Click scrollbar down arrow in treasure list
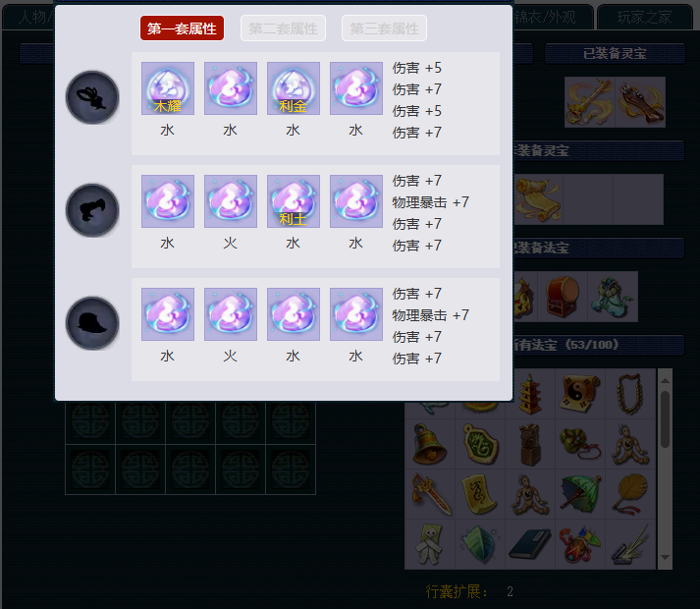700x609 pixels. tap(665, 557)
